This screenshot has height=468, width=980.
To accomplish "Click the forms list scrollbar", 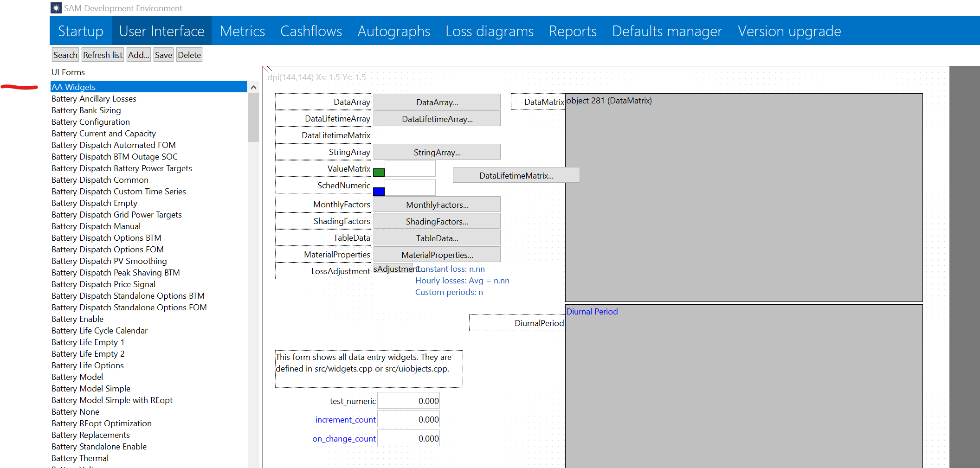I will pyautogui.click(x=253, y=116).
